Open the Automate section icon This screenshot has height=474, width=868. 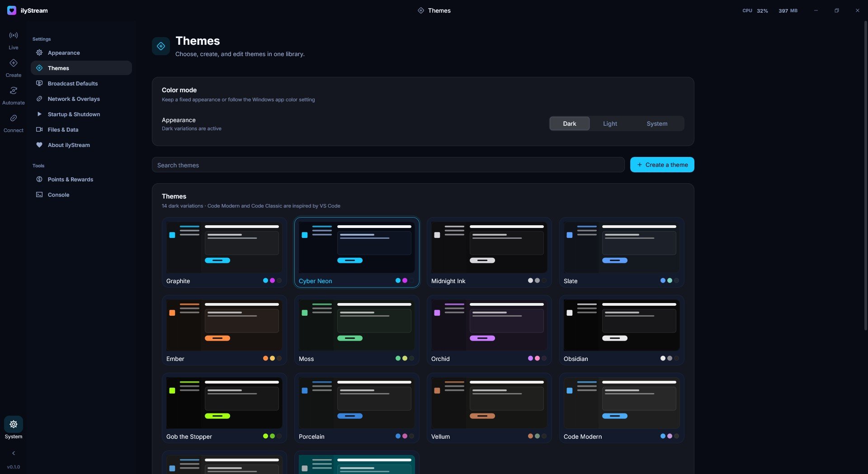pos(14,90)
